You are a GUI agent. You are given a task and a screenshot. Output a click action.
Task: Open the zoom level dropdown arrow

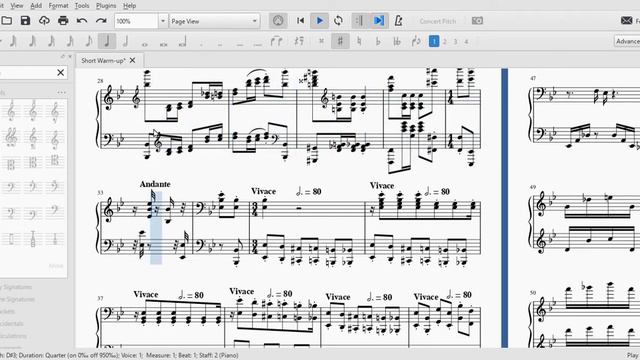163,21
